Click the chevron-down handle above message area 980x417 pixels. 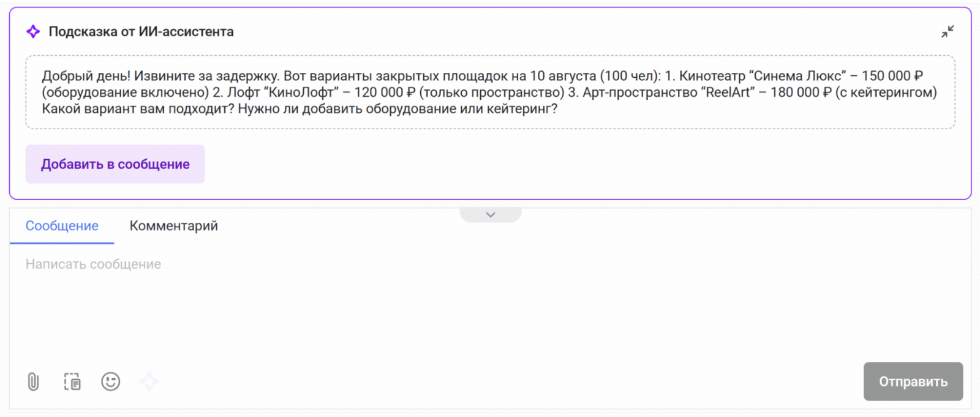(x=491, y=215)
